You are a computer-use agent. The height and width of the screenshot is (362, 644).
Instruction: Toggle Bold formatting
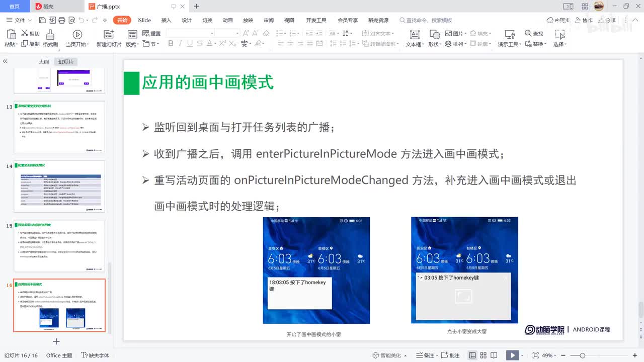(x=171, y=44)
